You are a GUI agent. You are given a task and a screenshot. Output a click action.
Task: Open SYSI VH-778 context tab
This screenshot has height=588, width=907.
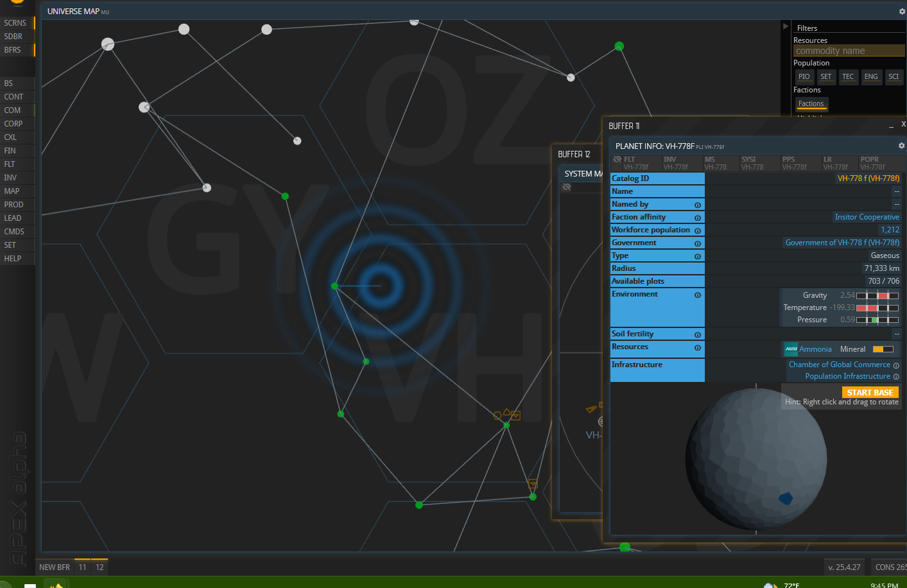click(x=760, y=163)
